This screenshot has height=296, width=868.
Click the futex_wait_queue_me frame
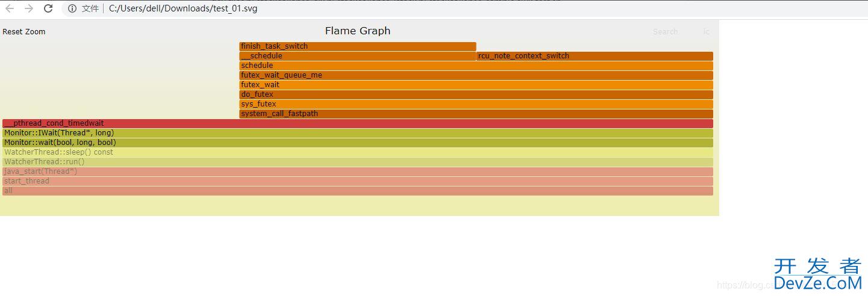[476, 75]
